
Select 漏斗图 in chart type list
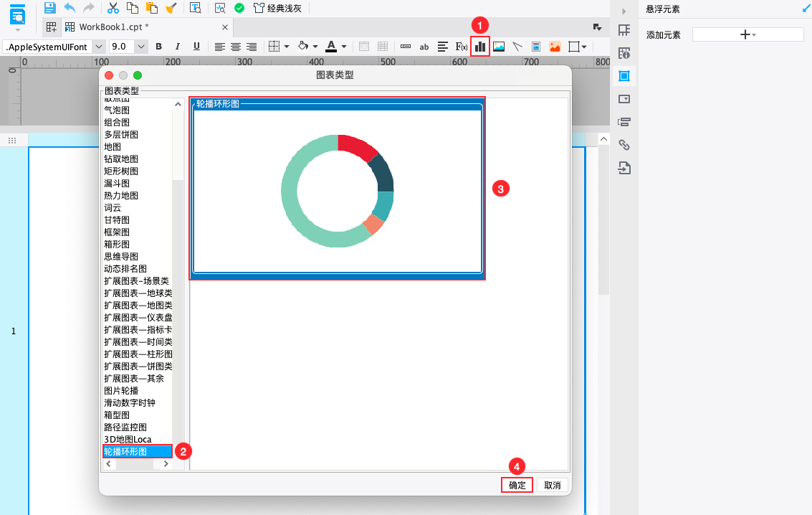point(117,184)
